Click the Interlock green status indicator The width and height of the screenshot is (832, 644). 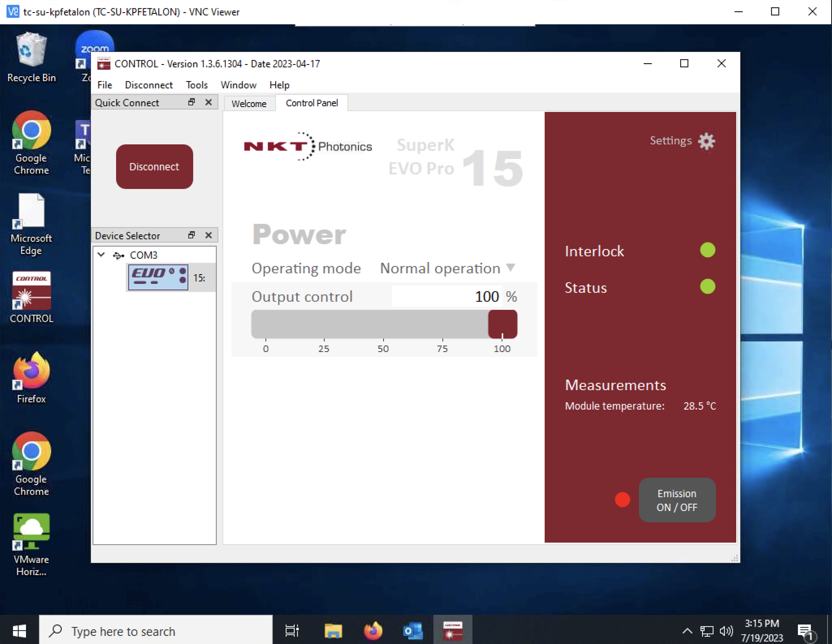708,250
